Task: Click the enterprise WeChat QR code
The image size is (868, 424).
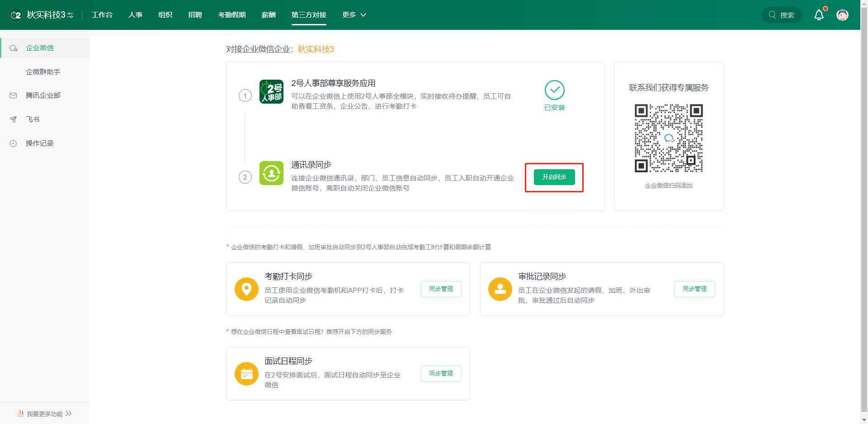Action: pyautogui.click(x=669, y=138)
